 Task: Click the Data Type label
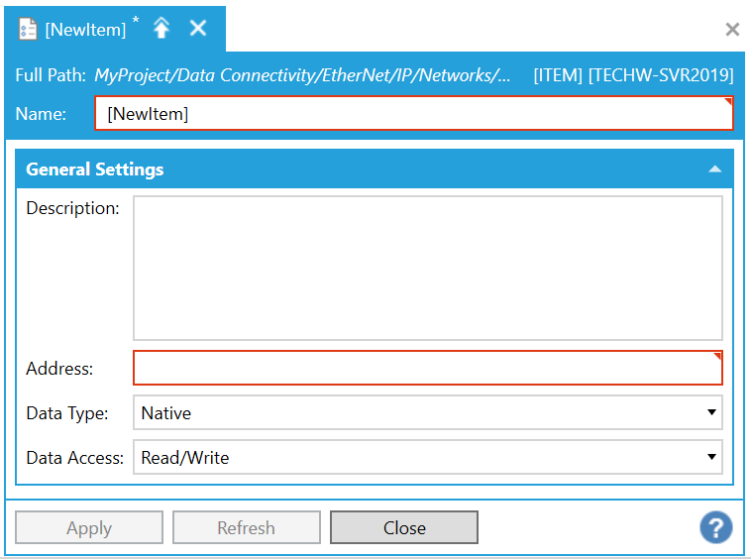pos(67,413)
